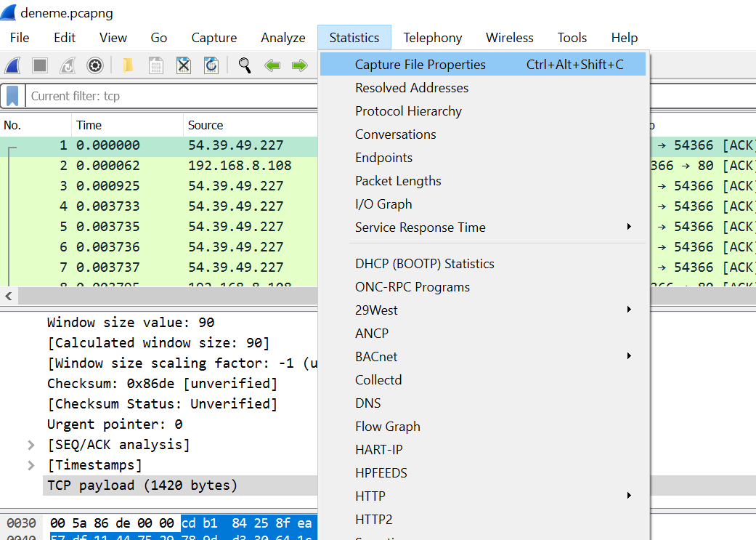Image resolution: width=756 pixels, height=540 pixels.
Task: Open Endpoints statistics
Action: pyautogui.click(x=483, y=157)
